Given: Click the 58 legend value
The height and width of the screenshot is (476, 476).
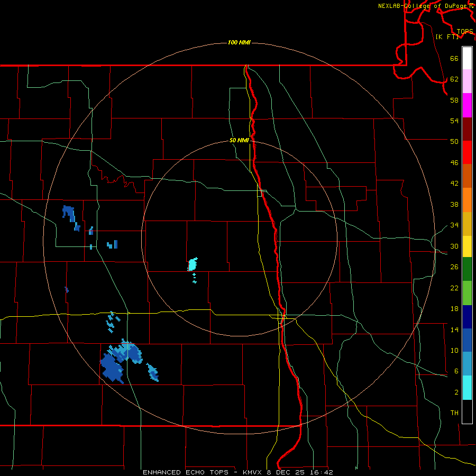Looking at the screenshot, I should tap(454, 100).
